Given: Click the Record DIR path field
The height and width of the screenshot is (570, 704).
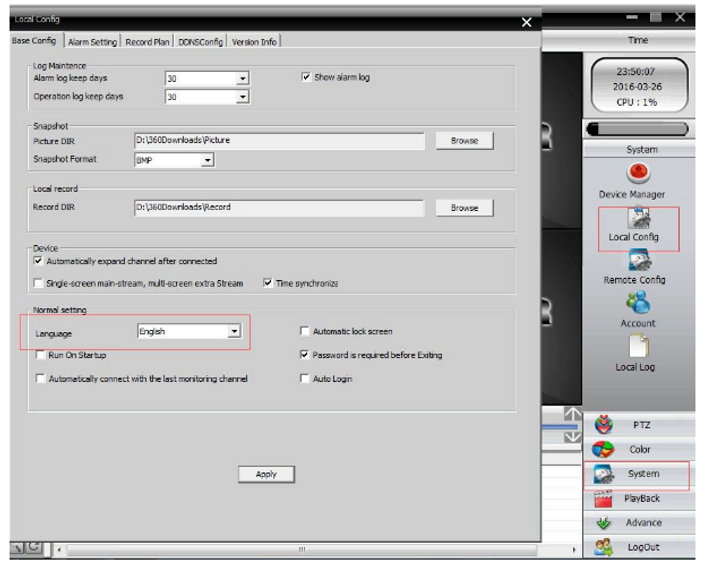Looking at the screenshot, I should tap(279, 208).
